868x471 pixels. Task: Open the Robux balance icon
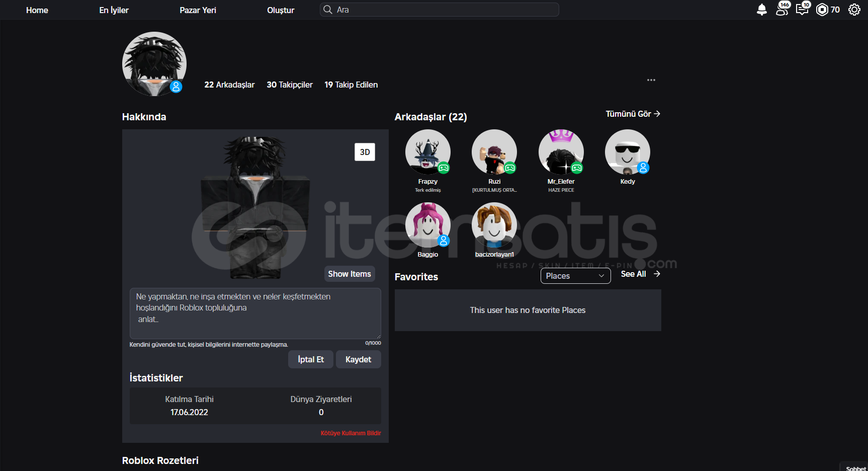[822, 10]
